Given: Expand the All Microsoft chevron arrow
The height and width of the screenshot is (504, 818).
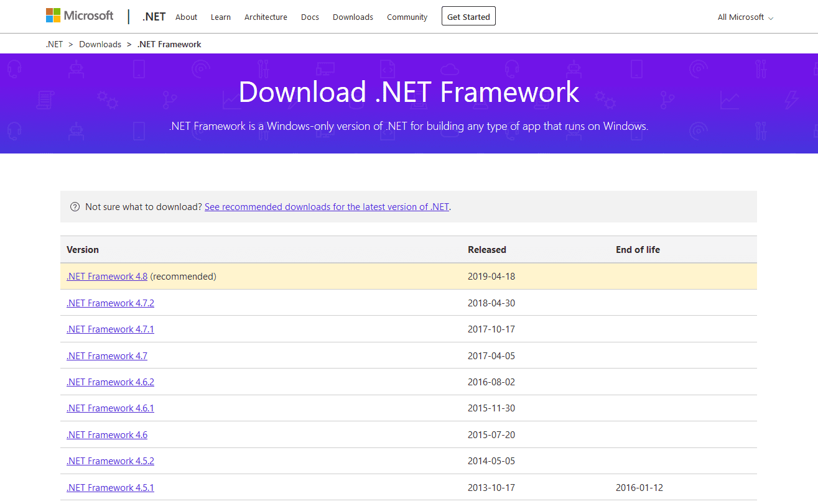Looking at the screenshot, I should 770,18.
